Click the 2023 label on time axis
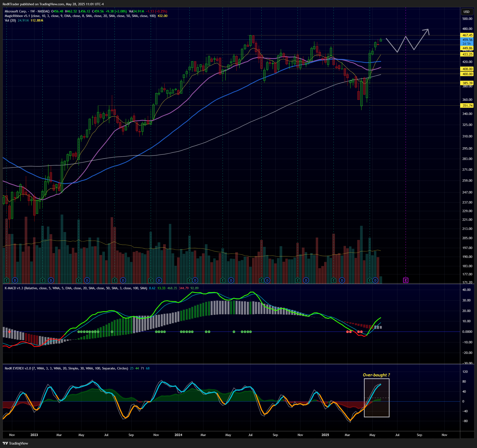This screenshot has width=477, height=448. click(x=34, y=435)
